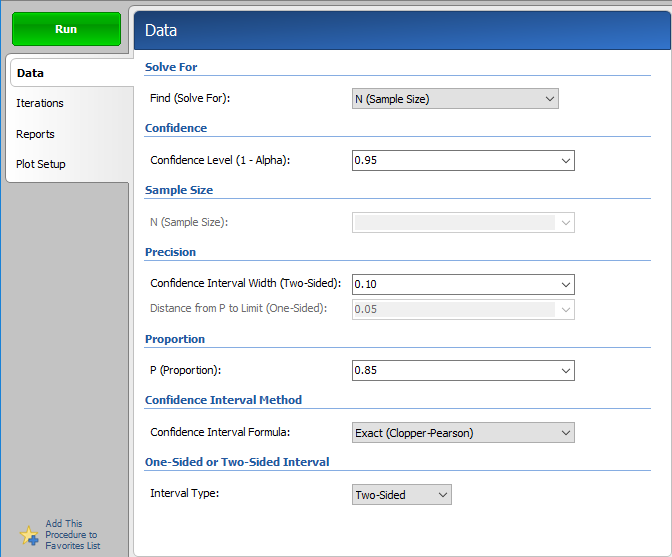Open the Confidence Interval Formula dropdown
The height and width of the screenshot is (557, 672).
(x=463, y=433)
